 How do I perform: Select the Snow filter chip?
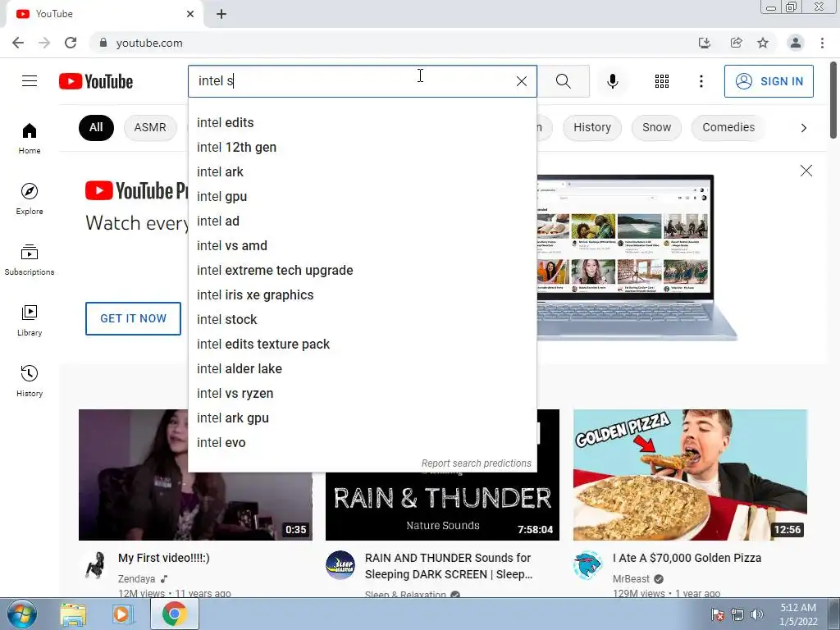(x=656, y=127)
